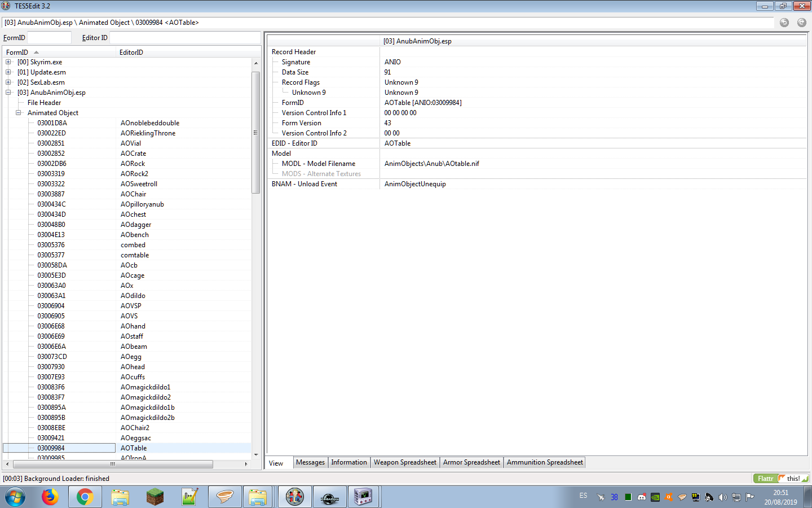Viewport: 812px width, 508px height.
Task: Collapse the Animated Object group
Action: [x=19, y=113]
